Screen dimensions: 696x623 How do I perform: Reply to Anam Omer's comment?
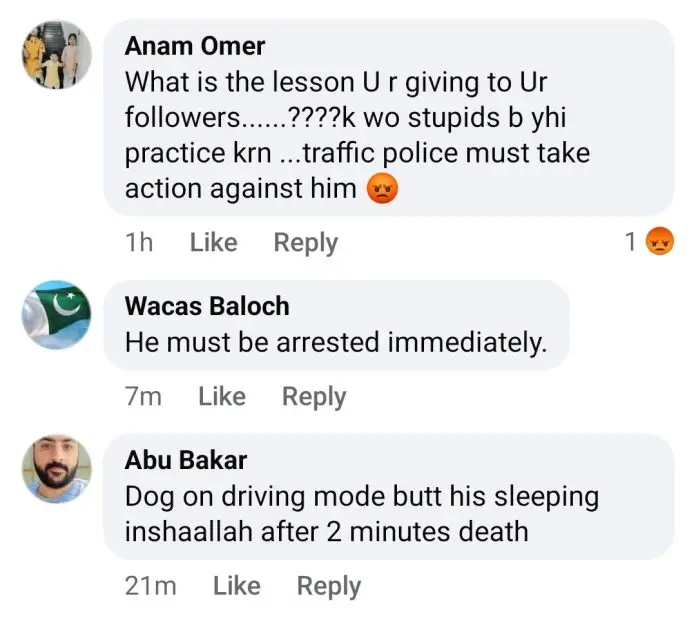pyautogui.click(x=305, y=243)
